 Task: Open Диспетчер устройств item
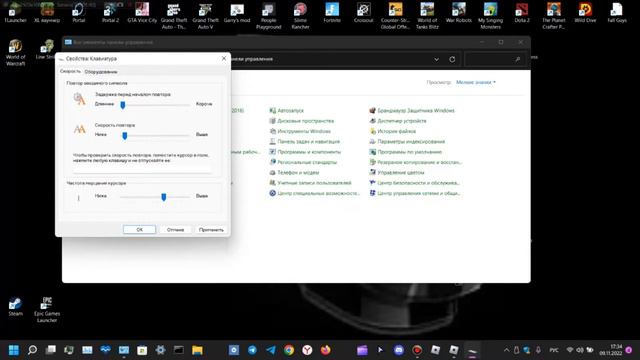point(398,121)
